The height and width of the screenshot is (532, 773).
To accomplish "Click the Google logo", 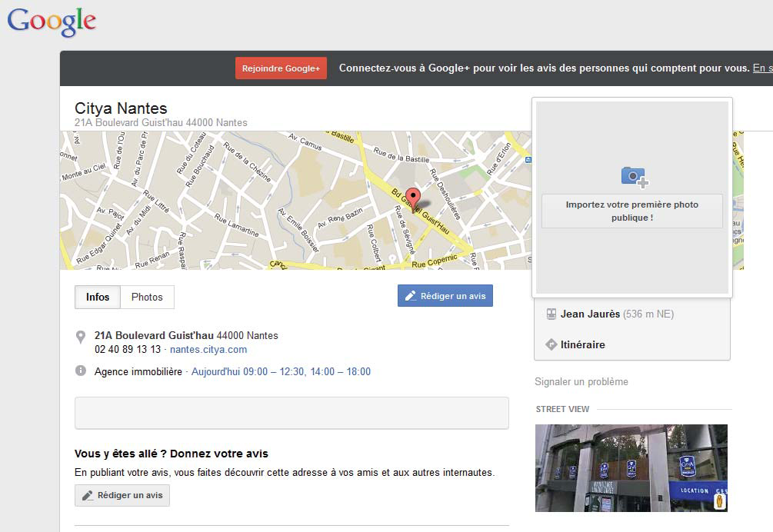I will tap(52, 22).
